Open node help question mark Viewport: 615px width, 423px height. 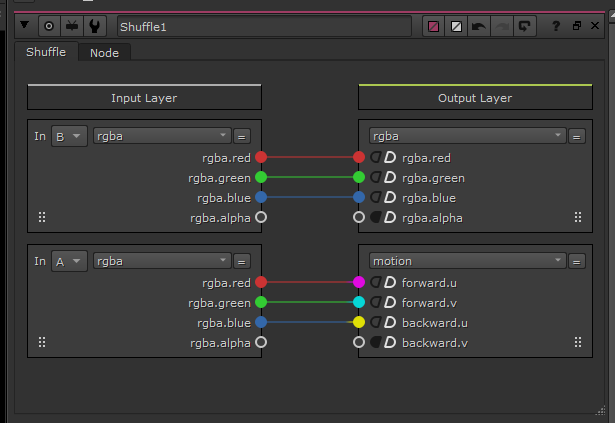(555, 26)
